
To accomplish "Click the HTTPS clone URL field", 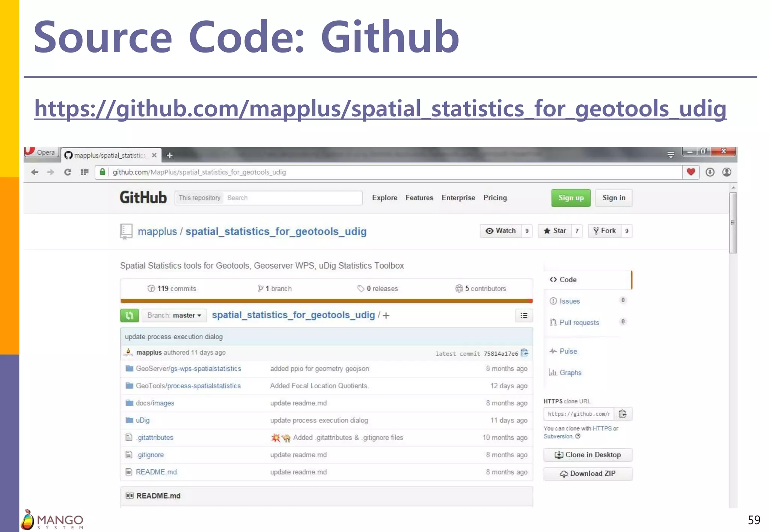I will pyautogui.click(x=579, y=414).
